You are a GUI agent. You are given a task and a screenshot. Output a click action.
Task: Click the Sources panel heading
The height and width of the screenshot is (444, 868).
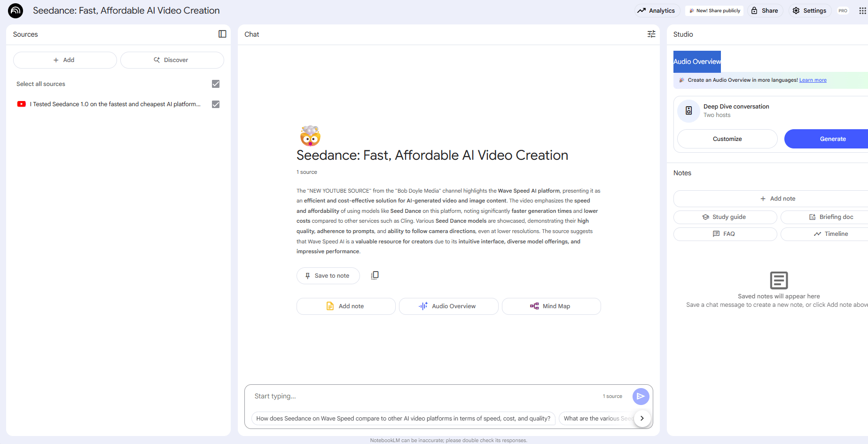point(25,34)
